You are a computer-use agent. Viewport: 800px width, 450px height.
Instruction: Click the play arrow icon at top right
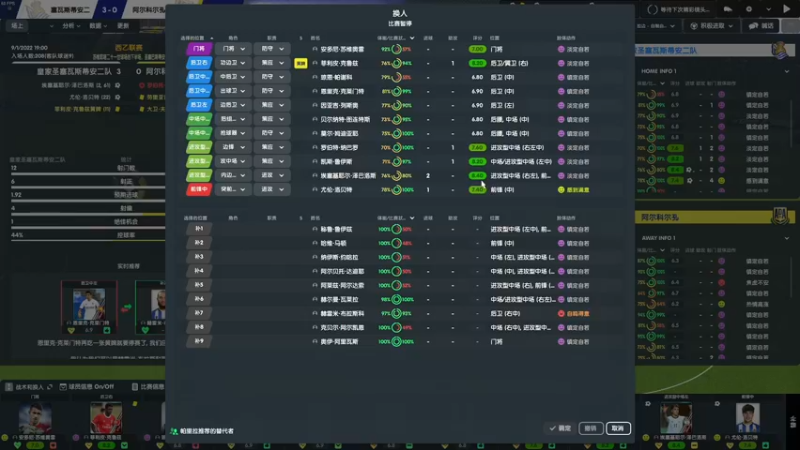(x=786, y=9)
